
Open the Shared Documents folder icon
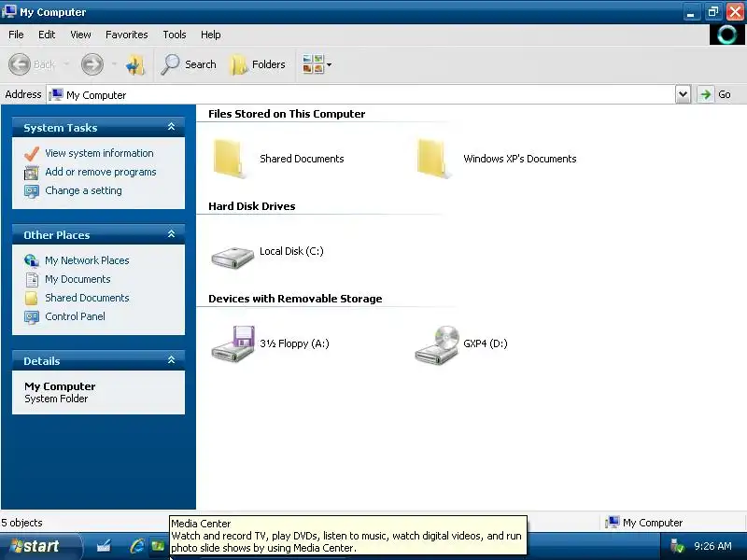pyautogui.click(x=228, y=159)
